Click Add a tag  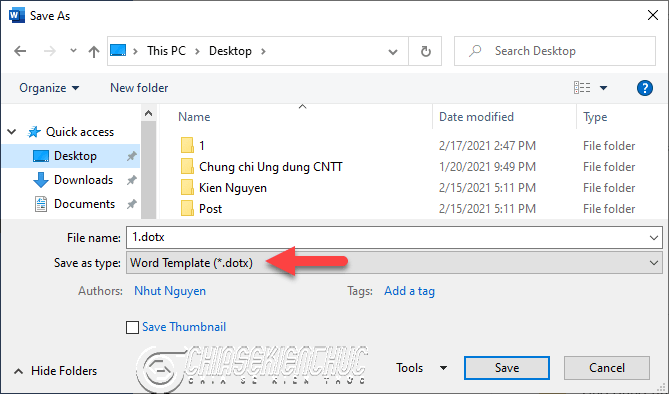(409, 291)
